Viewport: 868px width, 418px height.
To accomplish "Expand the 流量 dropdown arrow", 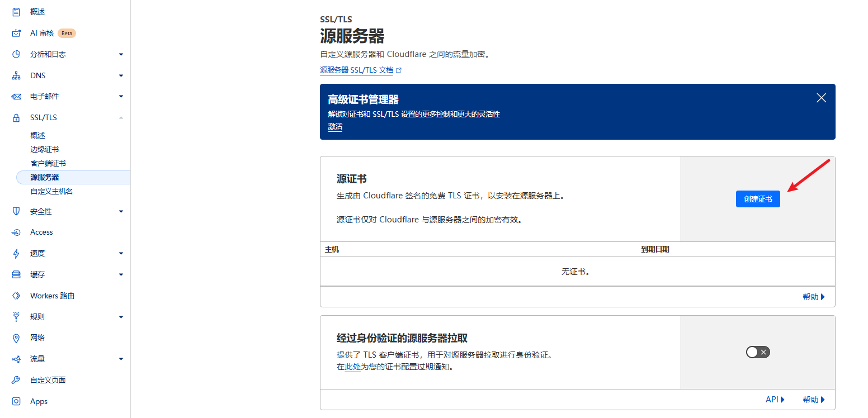I will pyautogui.click(x=121, y=359).
